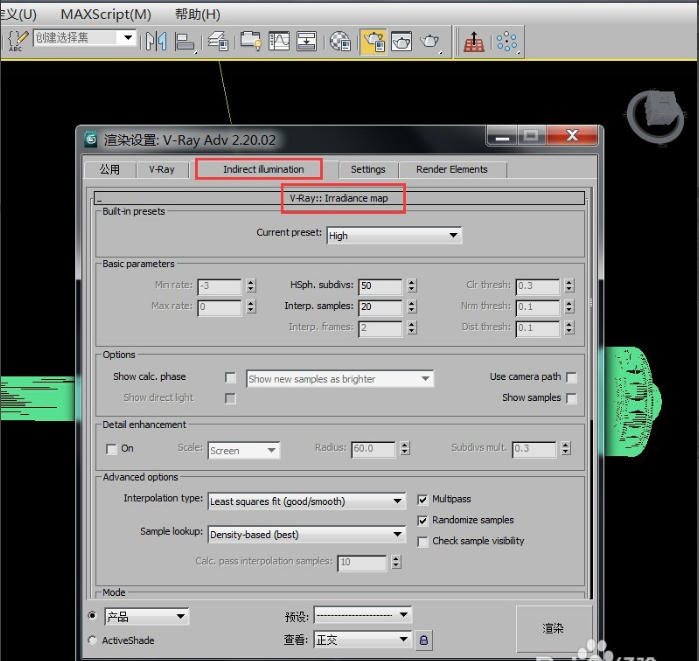Click the Mirror tool icon

(156, 41)
